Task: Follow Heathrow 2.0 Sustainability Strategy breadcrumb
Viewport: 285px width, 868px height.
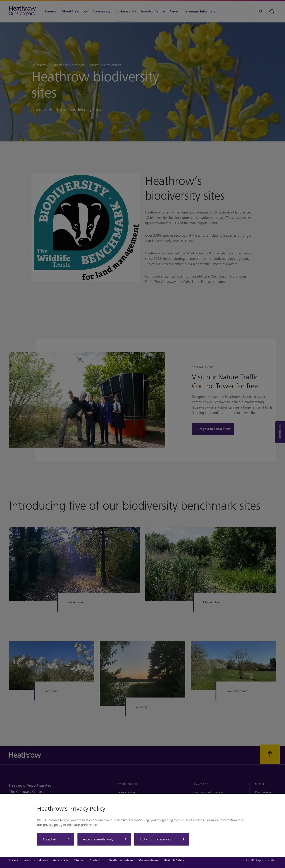Action: 57,65
